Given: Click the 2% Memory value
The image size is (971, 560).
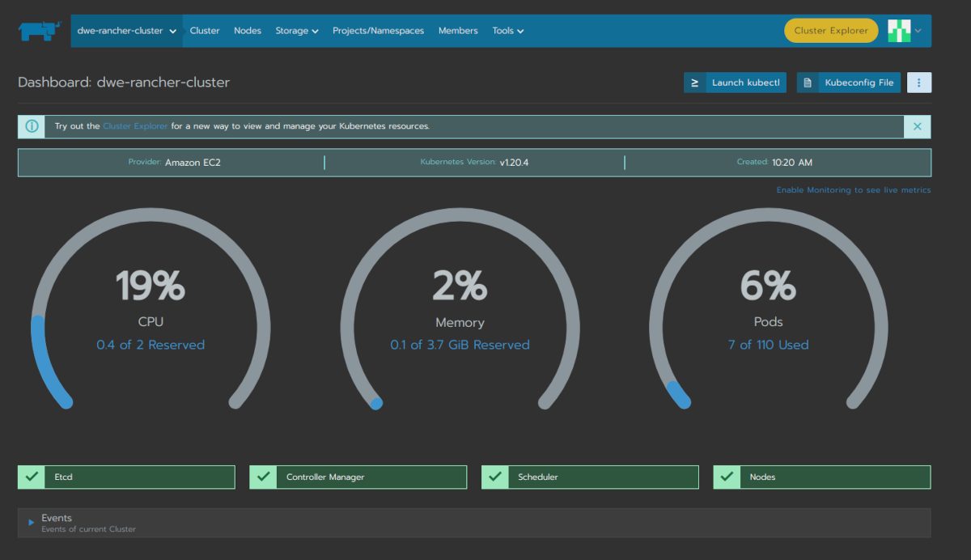Looking at the screenshot, I should (460, 286).
